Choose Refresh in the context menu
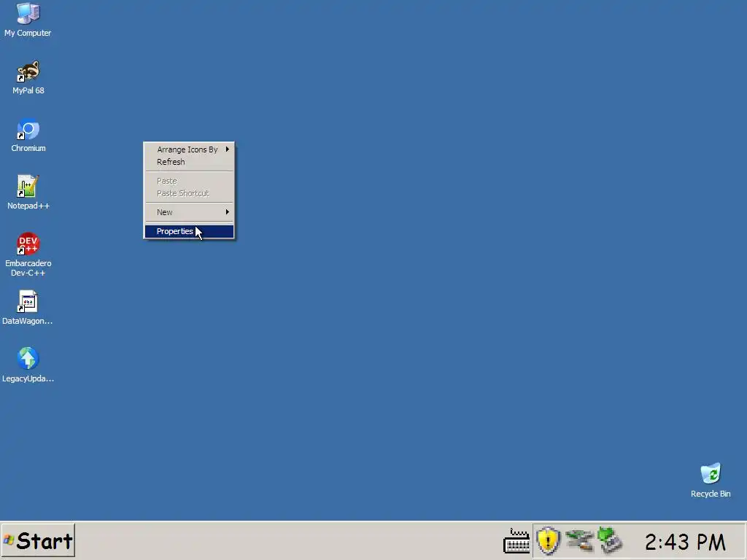 point(189,162)
